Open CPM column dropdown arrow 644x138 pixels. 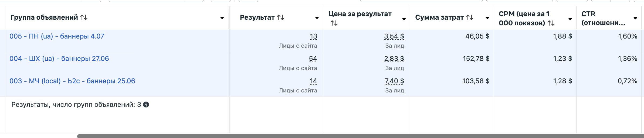pyautogui.click(x=570, y=19)
